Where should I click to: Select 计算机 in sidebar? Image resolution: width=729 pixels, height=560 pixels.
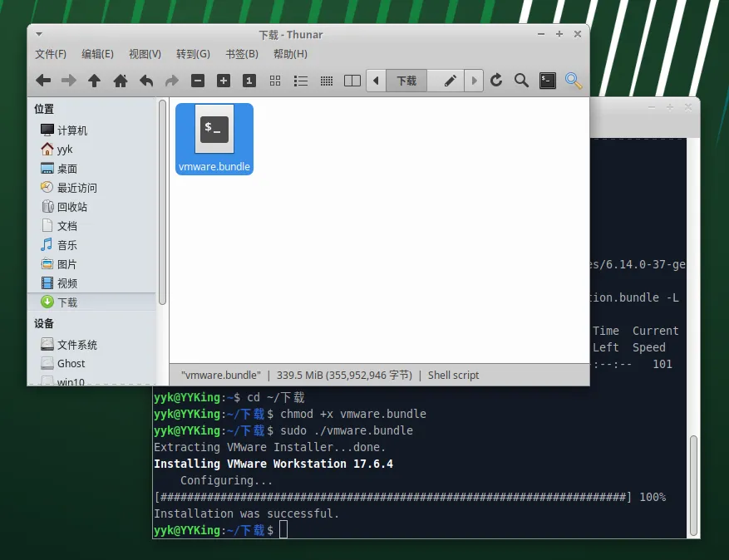(x=93, y=130)
